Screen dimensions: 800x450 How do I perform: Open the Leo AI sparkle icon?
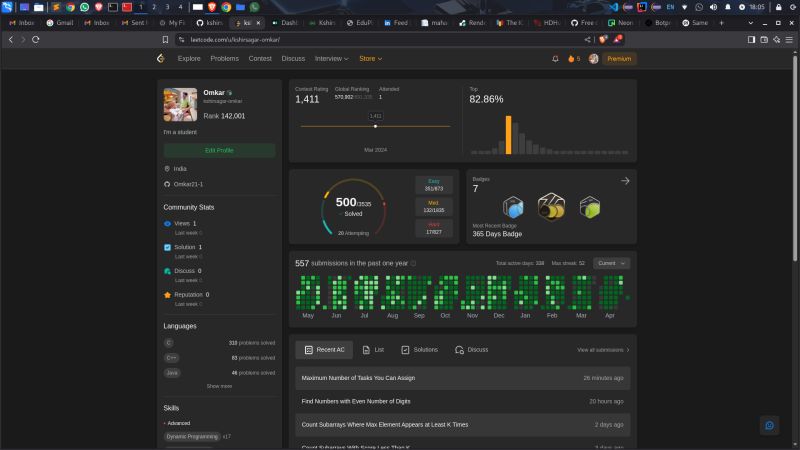coord(777,39)
